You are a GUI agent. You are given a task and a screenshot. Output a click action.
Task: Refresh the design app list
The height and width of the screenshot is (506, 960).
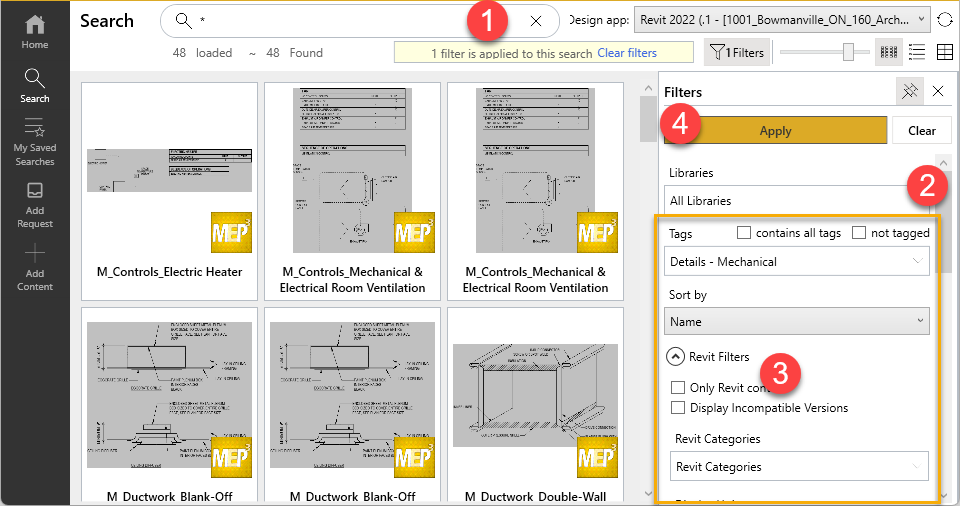pos(945,21)
